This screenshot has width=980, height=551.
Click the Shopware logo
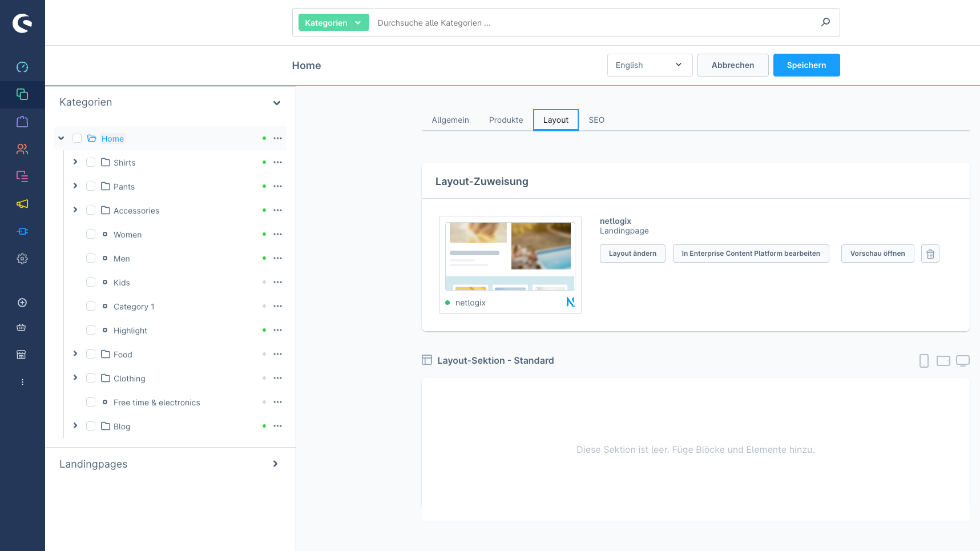[x=22, y=23]
